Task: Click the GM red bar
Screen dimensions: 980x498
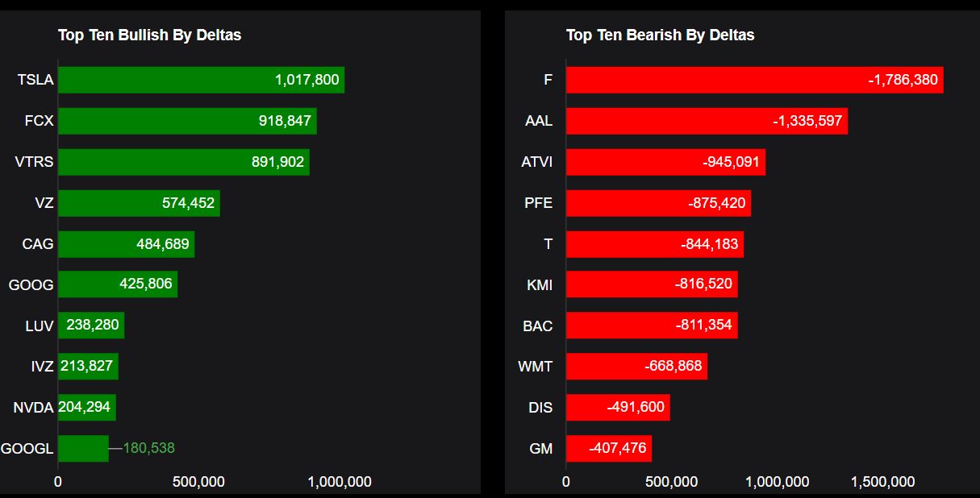Action: 608,449
